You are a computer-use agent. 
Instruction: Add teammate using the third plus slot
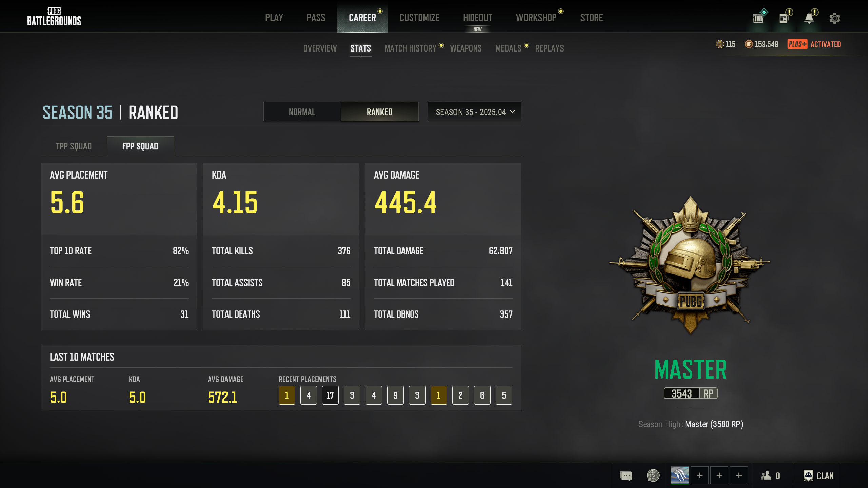(739, 475)
